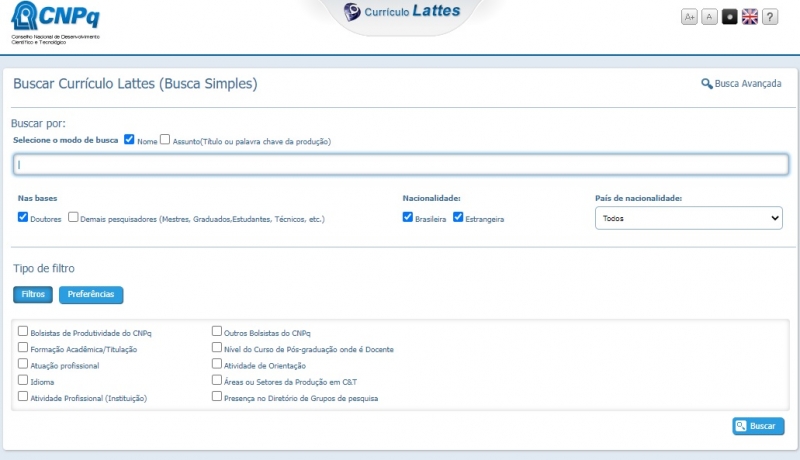Open help with the question mark icon
This screenshot has height=460, width=800.
[x=770, y=17]
